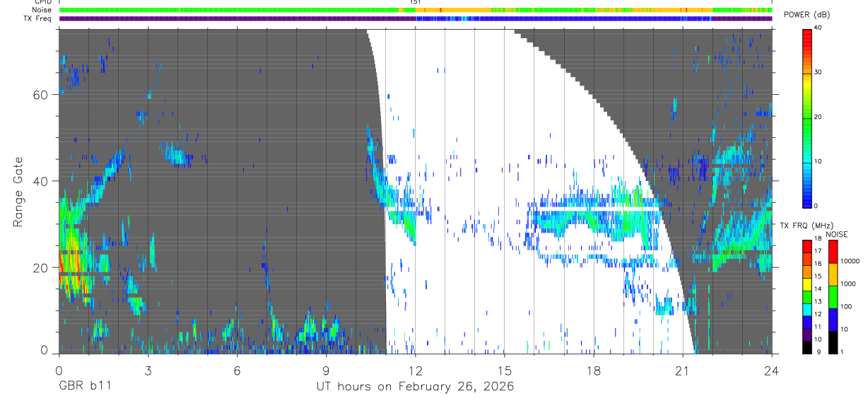
Task: Click the 12 MHz label in the TX FRQ legend
Action: 818,314
